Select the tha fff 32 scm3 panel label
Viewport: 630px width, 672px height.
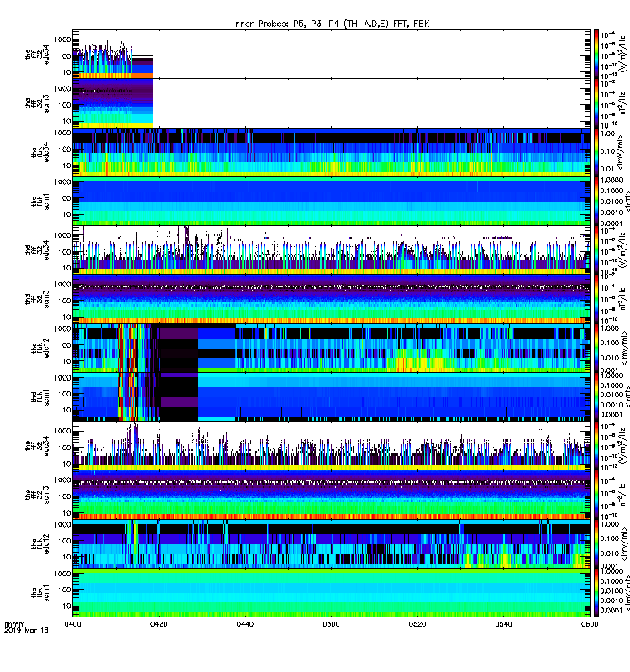click(37, 103)
